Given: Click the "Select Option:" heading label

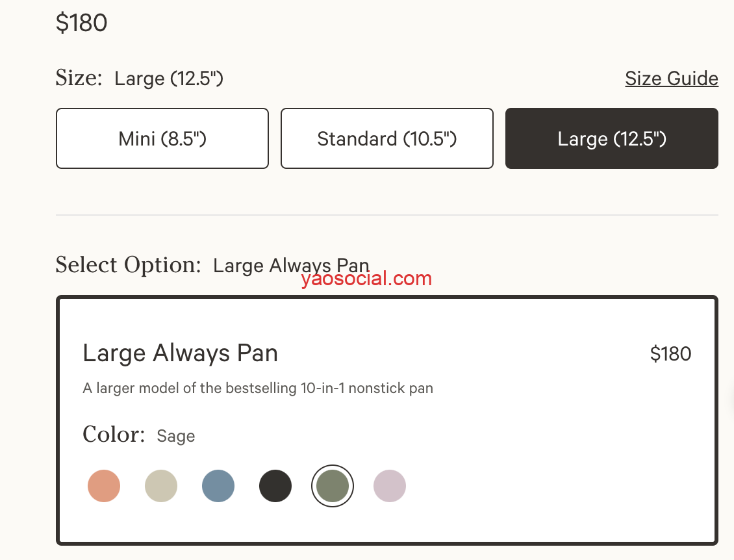Looking at the screenshot, I should click(128, 265).
